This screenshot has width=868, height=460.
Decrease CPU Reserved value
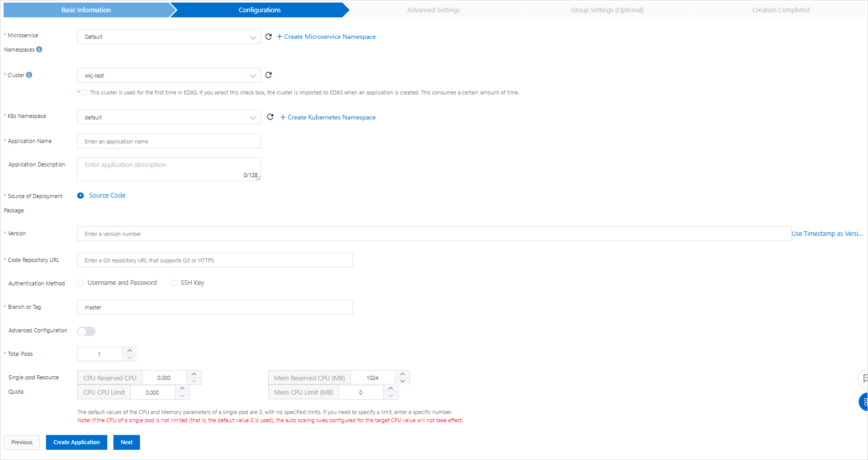(x=194, y=381)
